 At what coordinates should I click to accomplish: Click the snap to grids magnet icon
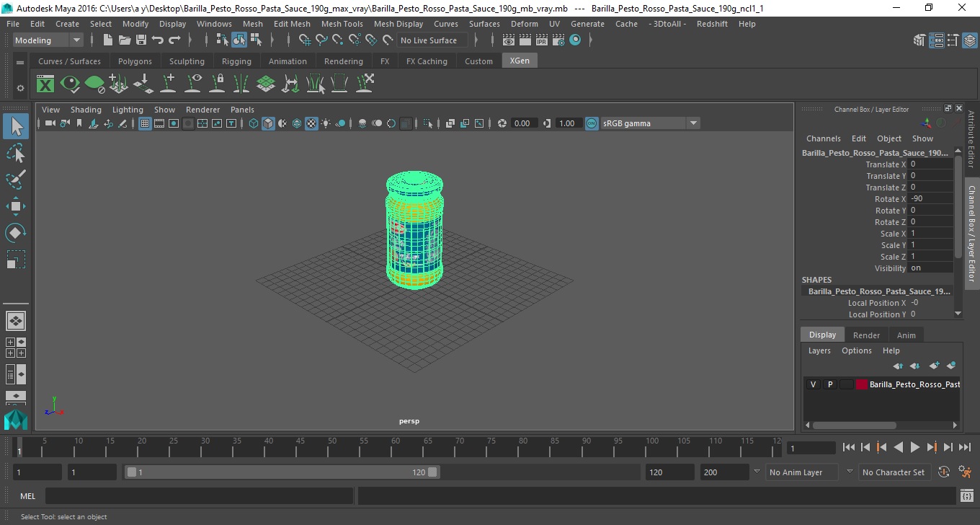(305, 40)
